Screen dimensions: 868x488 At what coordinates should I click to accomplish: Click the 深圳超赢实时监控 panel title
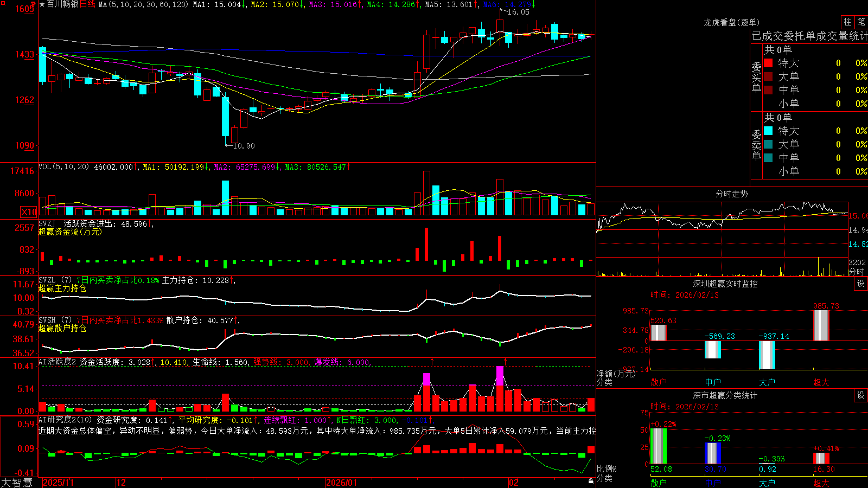(725, 284)
